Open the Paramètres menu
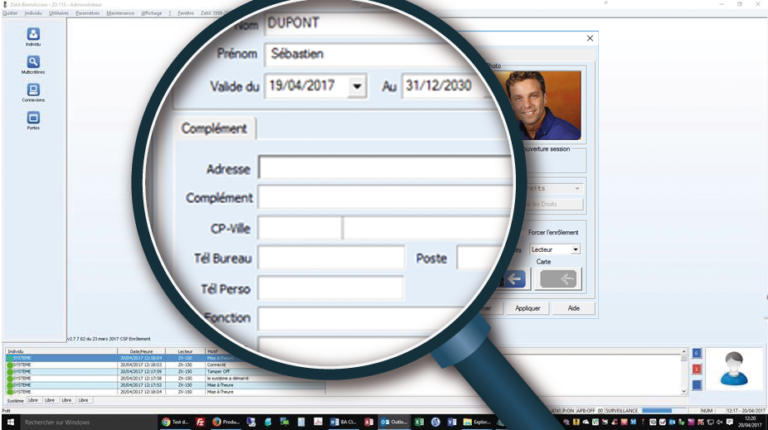Screen dimensions: 768x430 point(88,13)
